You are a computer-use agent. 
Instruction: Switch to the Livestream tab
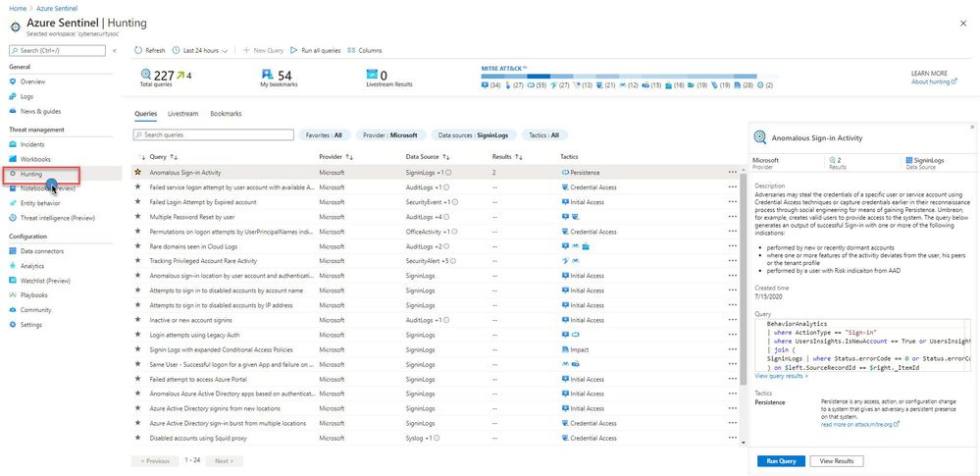183,114
